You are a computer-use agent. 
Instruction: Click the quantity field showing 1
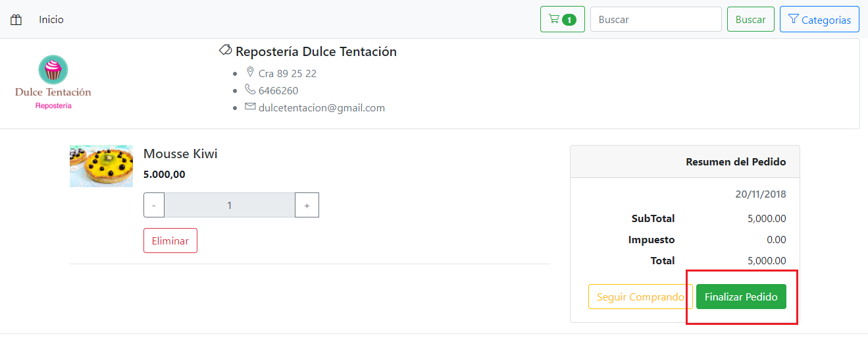(x=230, y=206)
